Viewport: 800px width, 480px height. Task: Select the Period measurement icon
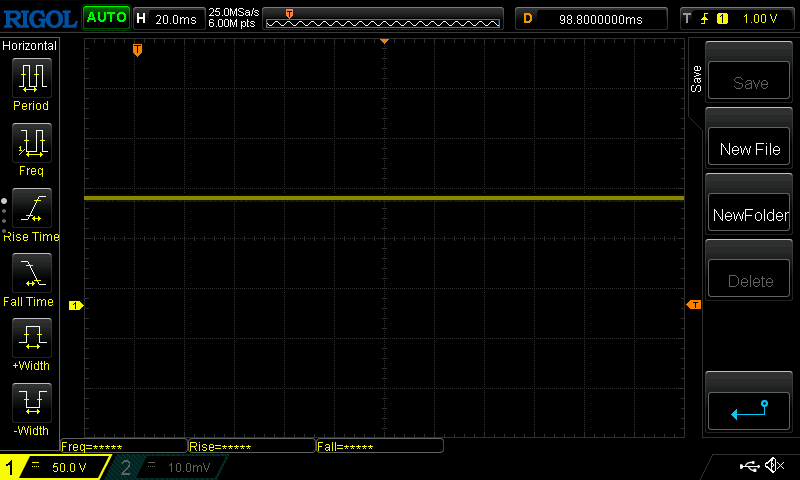coord(32,78)
